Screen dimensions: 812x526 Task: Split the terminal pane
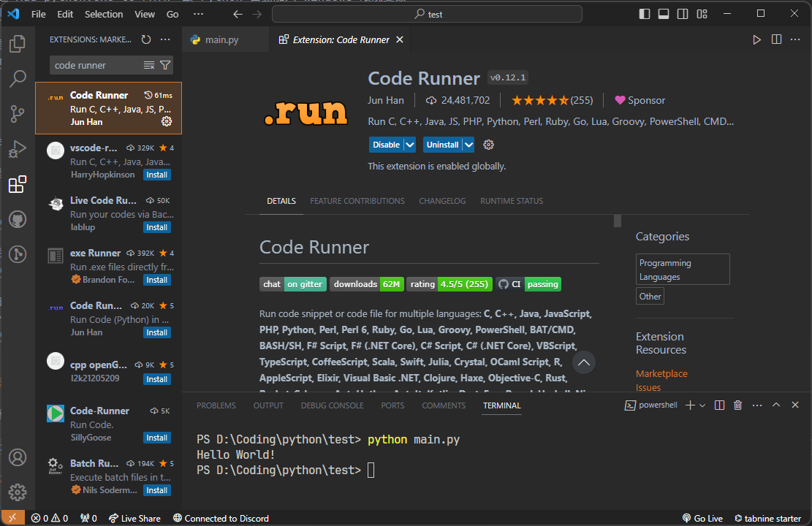(x=719, y=405)
